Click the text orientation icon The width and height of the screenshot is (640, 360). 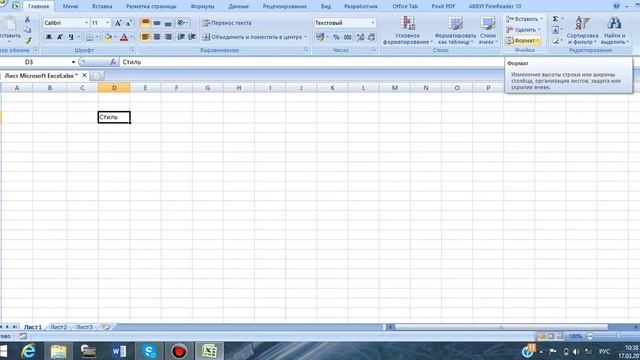coord(181,23)
